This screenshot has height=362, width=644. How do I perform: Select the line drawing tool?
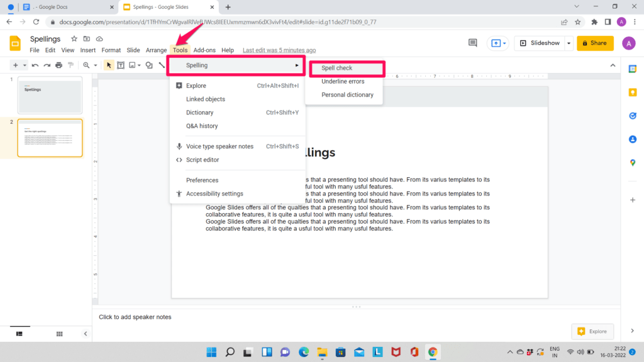coord(161,65)
